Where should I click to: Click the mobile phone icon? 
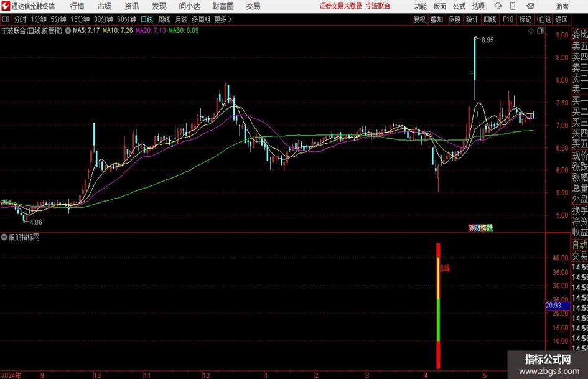pyautogui.click(x=513, y=6)
